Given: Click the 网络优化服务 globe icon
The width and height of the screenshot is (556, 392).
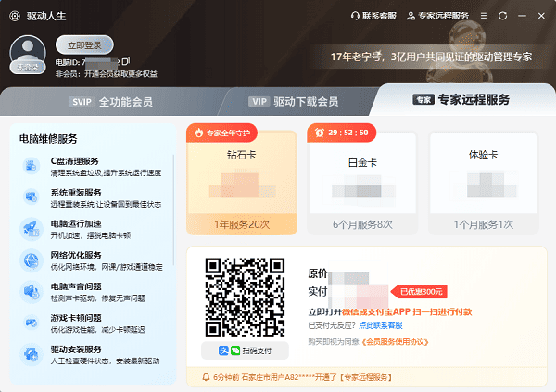Looking at the screenshot, I should 32,260.
